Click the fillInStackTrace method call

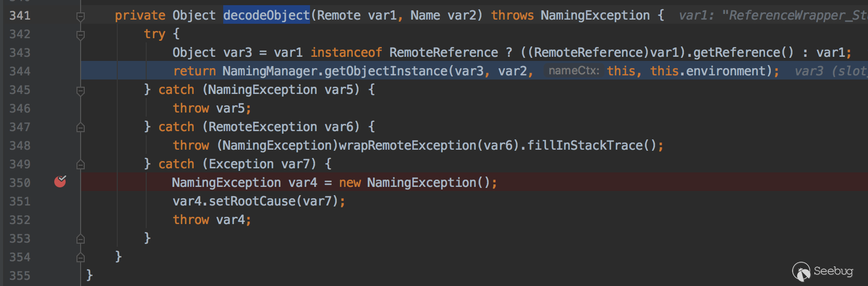pyautogui.click(x=585, y=146)
